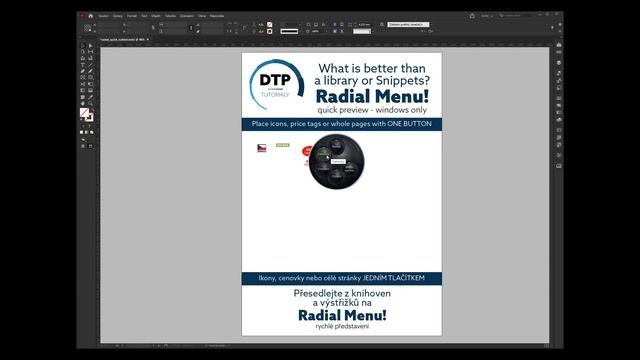
Task: Open the Objekt menu
Action: 156,16
